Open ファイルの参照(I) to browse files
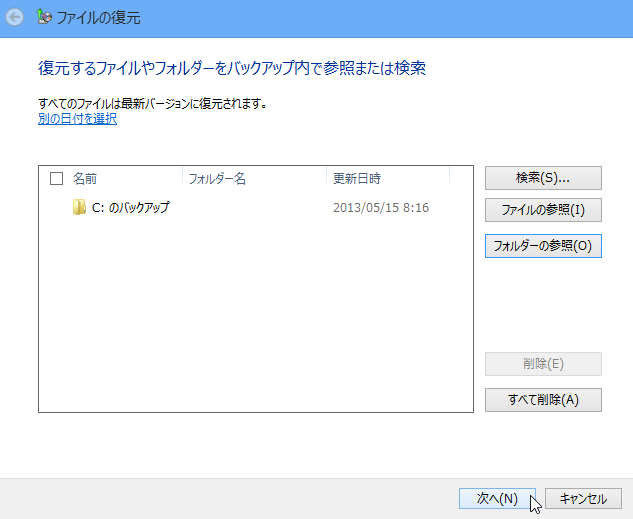Viewport: 633px width, 519px height. tap(543, 211)
